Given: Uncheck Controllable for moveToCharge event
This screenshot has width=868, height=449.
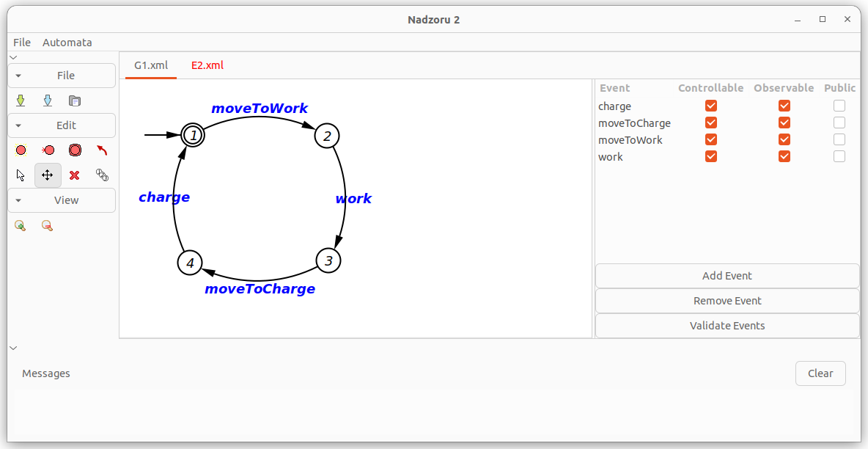Looking at the screenshot, I should (x=711, y=123).
